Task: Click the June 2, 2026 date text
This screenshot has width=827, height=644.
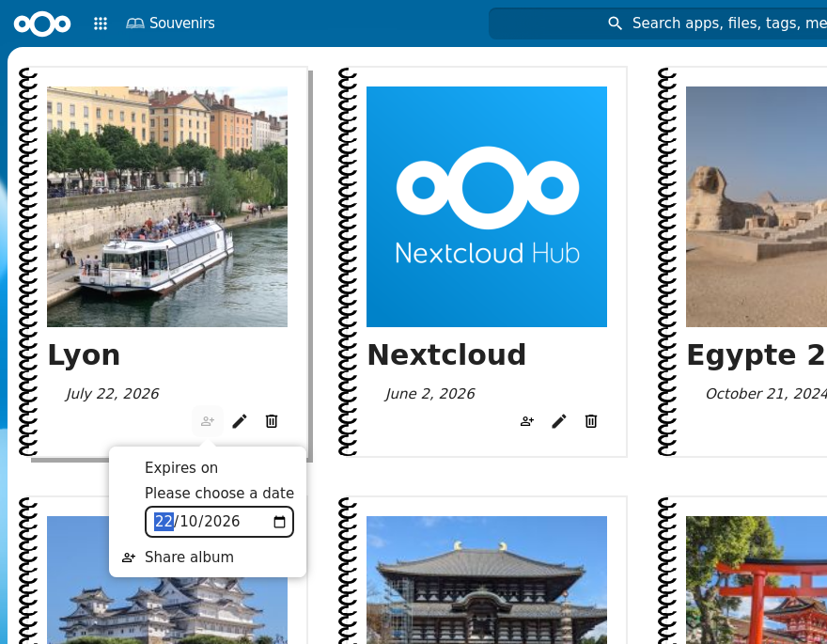Action: 429,394
